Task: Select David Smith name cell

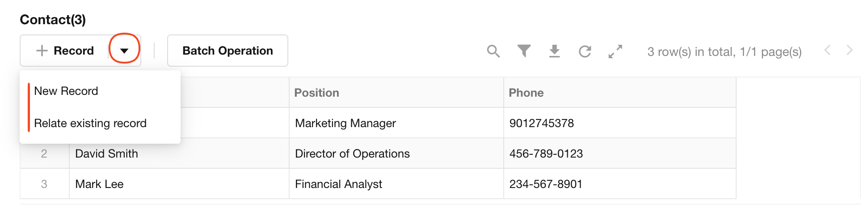Action: (x=106, y=154)
